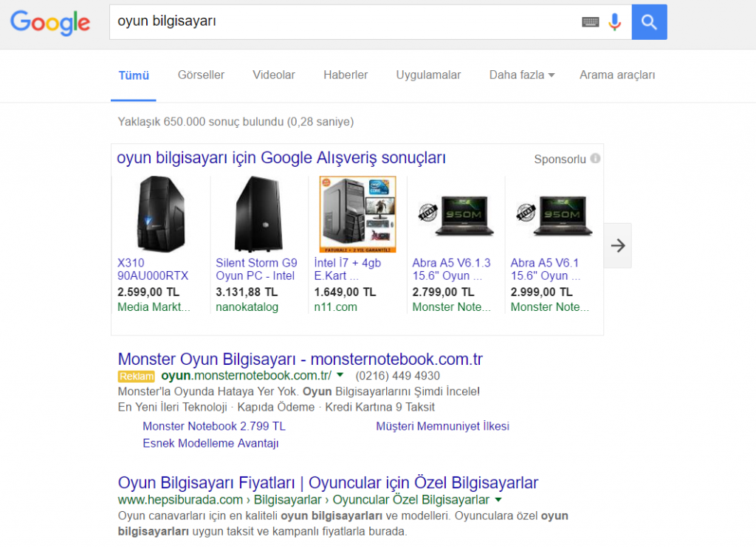Open Esnek Modelleme Avantajı sitelink
756x548 pixels.
pyautogui.click(x=210, y=443)
